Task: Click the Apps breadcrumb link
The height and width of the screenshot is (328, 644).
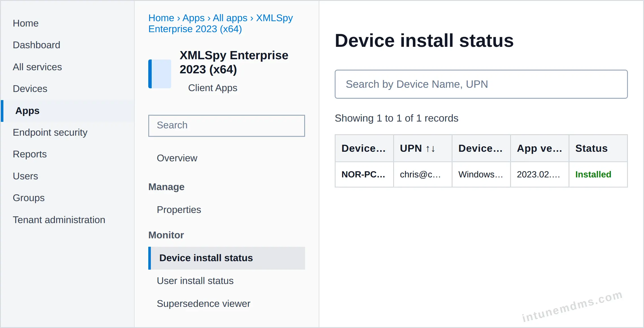Action: 193,18
